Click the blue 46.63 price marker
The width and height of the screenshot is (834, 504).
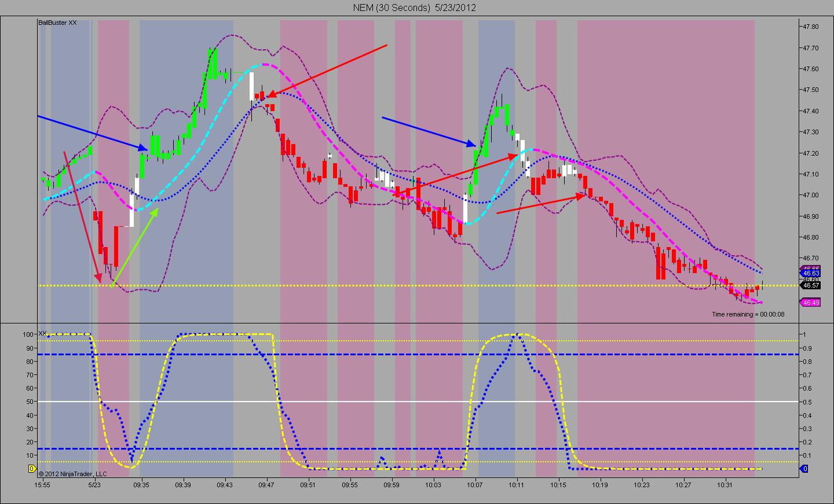coord(810,273)
